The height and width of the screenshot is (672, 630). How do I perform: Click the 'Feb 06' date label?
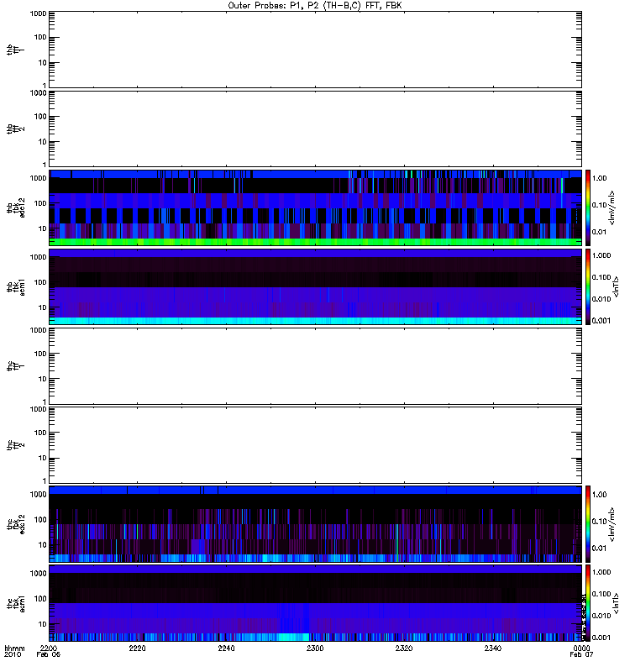pyautogui.click(x=49, y=654)
